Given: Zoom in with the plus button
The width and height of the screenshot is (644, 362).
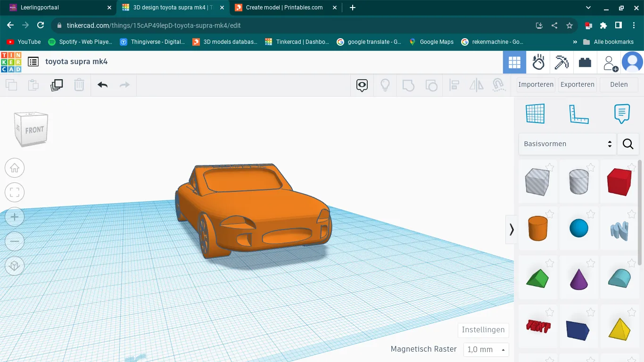Looking at the screenshot, I should (15, 217).
